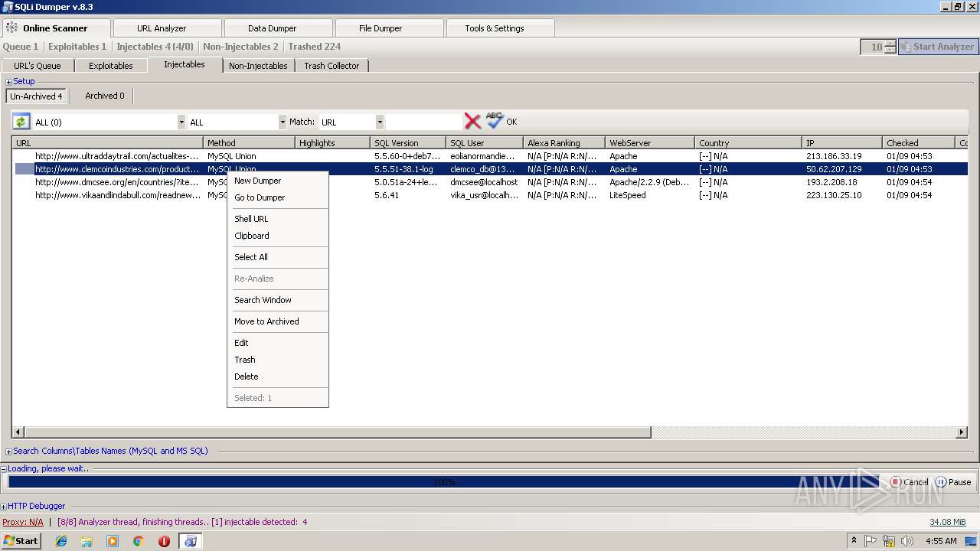The height and width of the screenshot is (551, 980).
Task: Switch to the File Dumper tab
Action: [381, 28]
